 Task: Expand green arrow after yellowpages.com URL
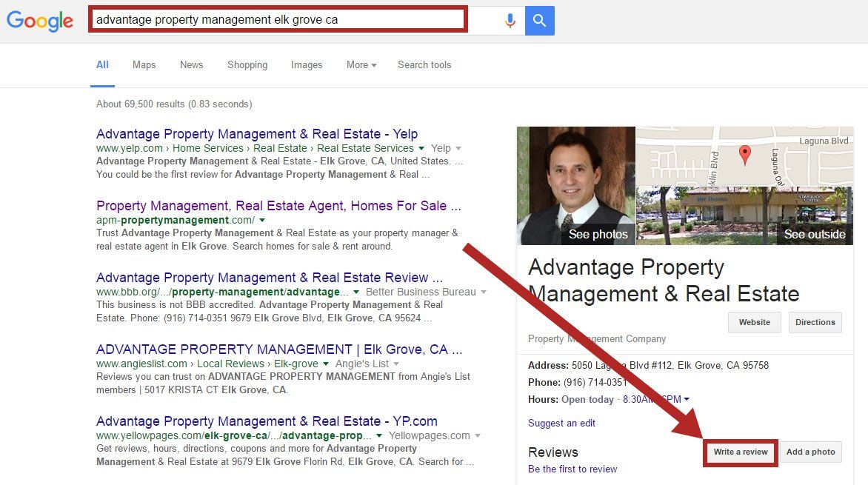point(379,435)
